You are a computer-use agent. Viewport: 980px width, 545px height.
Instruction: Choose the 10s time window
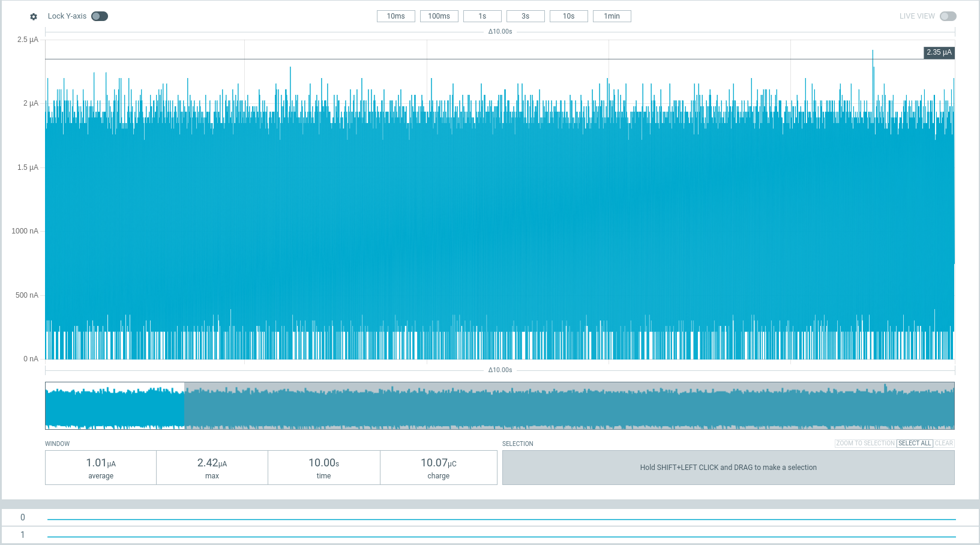click(568, 16)
